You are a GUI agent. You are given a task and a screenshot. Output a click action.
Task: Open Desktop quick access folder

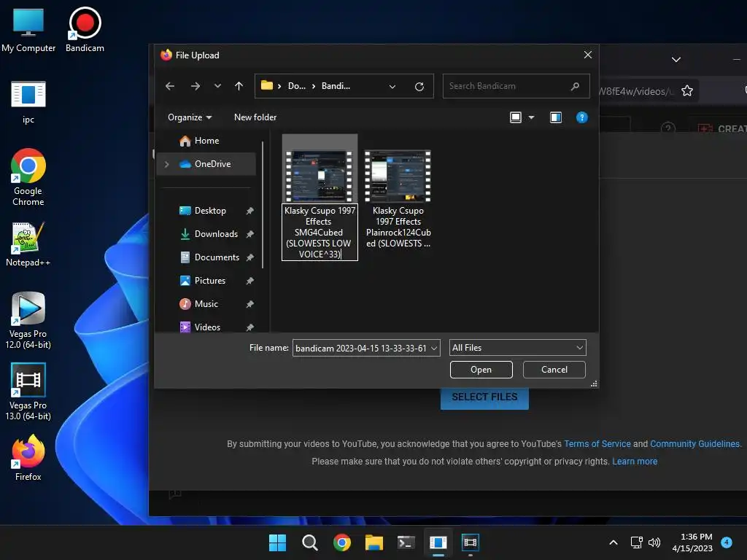tap(210, 211)
